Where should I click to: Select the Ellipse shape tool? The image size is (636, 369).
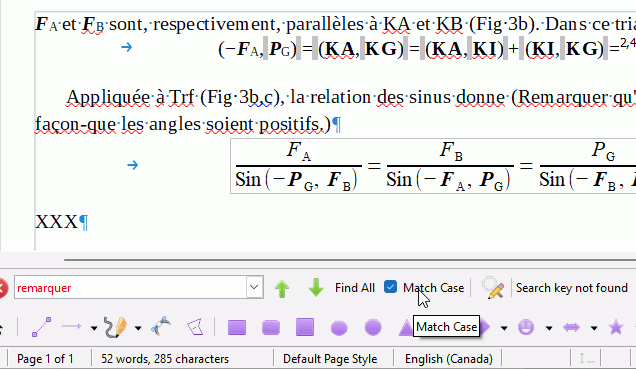(339, 328)
